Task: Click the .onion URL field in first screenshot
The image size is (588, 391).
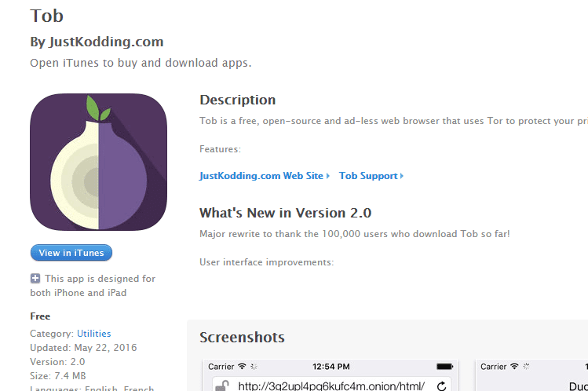Action: [331, 386]
